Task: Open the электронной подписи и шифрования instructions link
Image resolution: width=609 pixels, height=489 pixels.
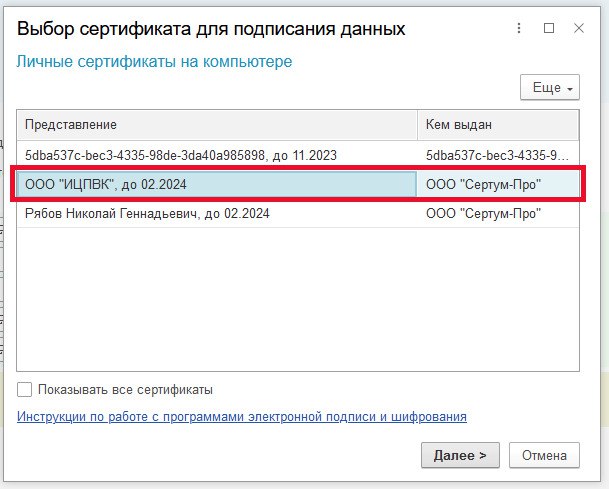Action: pyautogui.click(x=242, y=416)
